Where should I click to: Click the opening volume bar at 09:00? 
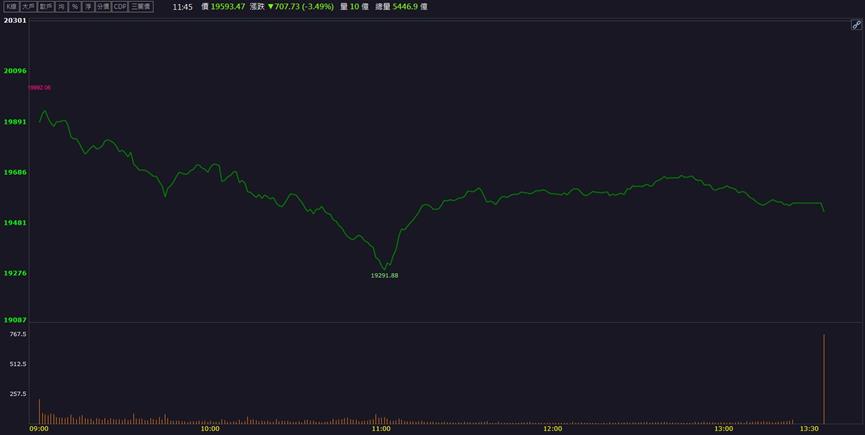(x=39, y=411)
